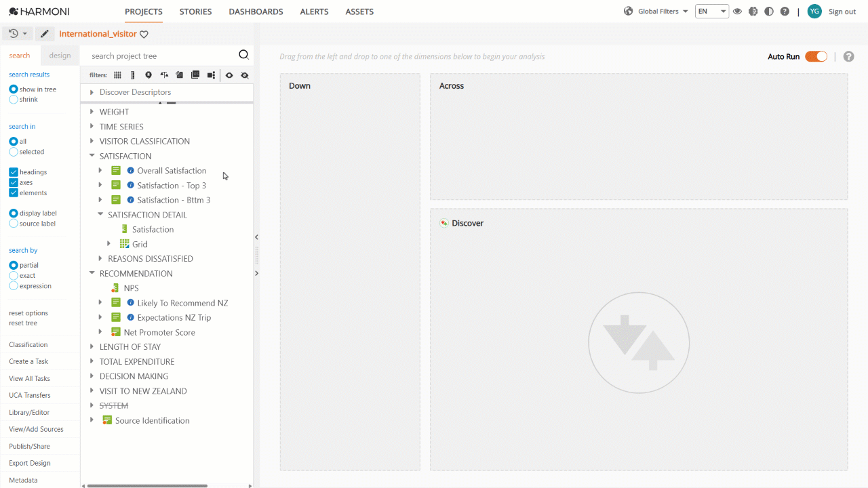
Task: Click the help icon next to Auto Run
Action: [848, 56]
